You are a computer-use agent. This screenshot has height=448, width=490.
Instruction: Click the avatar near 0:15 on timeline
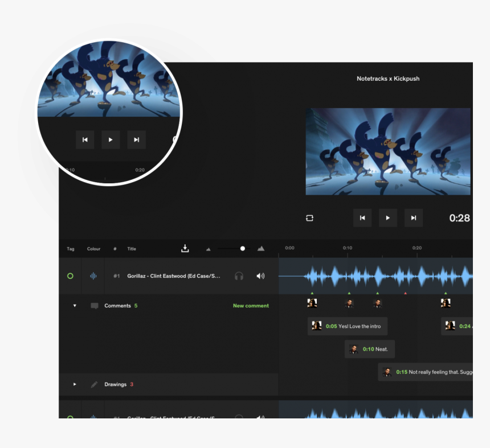tap(378, 303)
